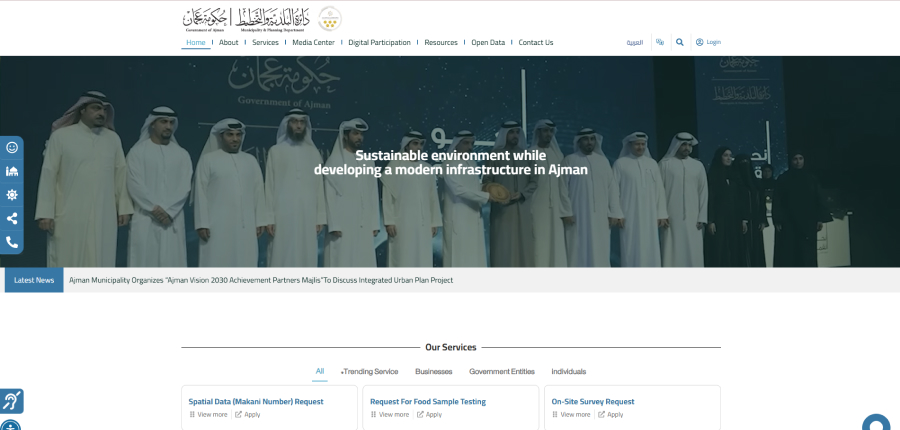Open the Latest News headline about Ajman Vision 2030
900x430 pixels.
[x=260, y=280]
